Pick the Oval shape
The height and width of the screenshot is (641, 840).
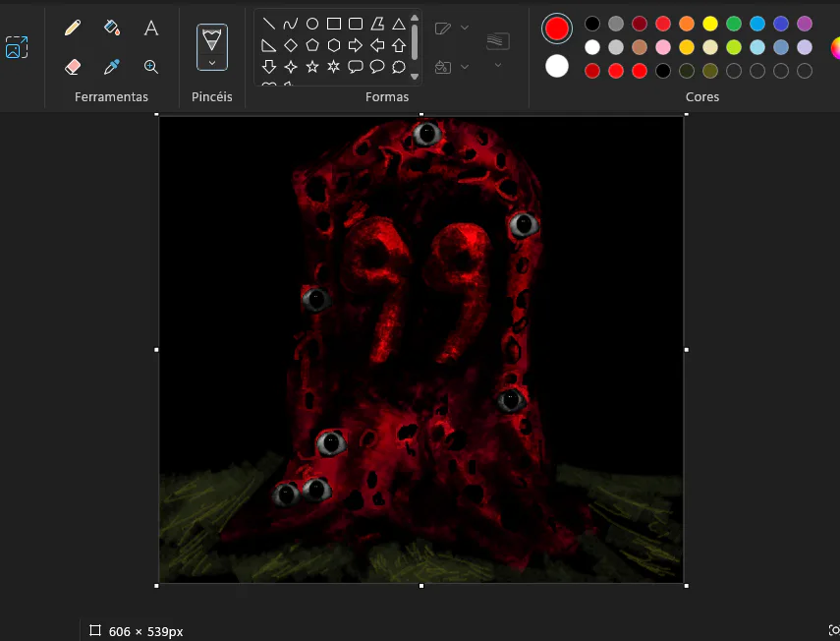point(312,24)
